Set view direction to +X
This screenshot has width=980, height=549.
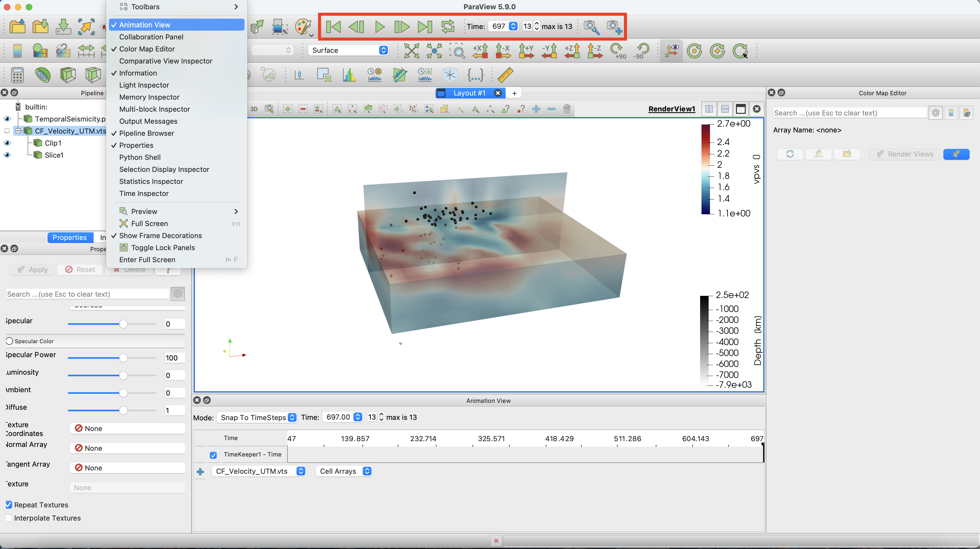pos(480,51)
